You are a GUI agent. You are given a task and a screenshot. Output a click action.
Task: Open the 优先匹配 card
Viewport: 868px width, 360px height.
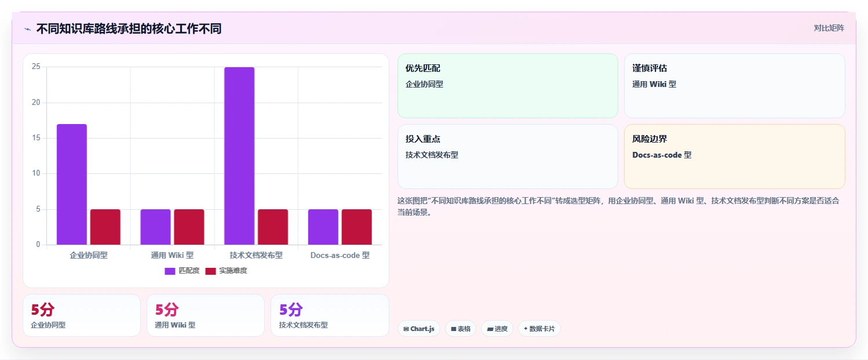pyautogui.click(x=508, y=86)
